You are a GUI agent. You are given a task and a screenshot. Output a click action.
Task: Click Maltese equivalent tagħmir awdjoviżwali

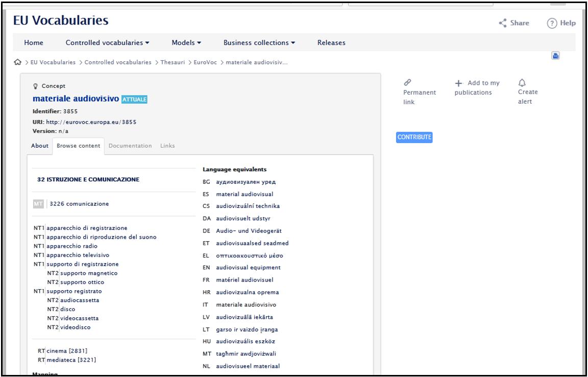click(x=246, y=354)
